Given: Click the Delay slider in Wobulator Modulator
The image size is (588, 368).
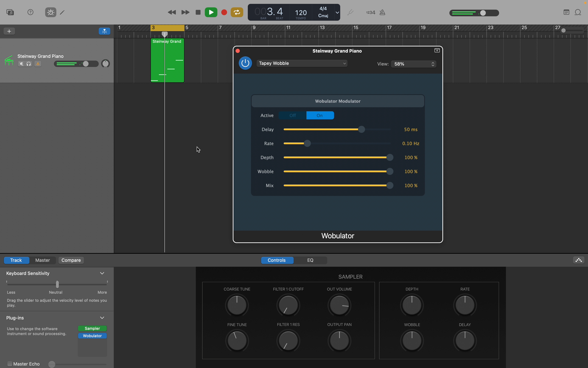Looking at the screenshot, I should (x=337, y=129).
